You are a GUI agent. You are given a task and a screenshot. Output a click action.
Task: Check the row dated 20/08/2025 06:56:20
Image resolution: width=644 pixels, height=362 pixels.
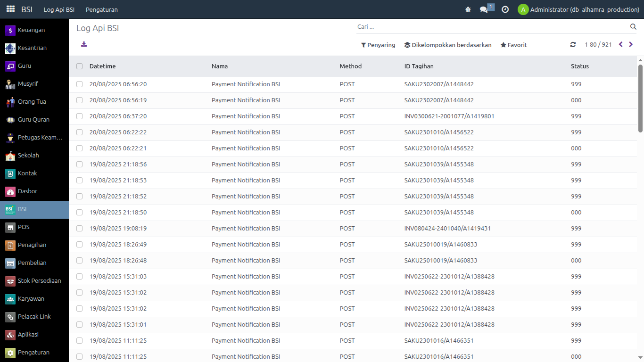pos(79,84)
